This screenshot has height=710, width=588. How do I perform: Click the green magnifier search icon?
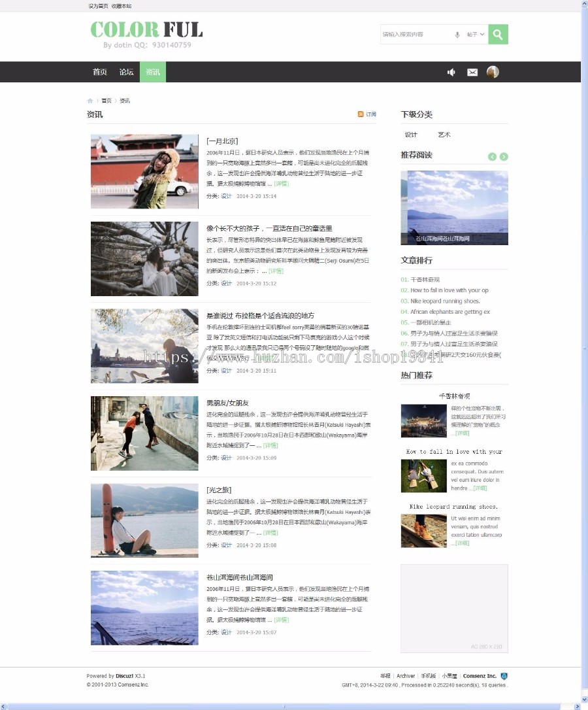[497, 34]
